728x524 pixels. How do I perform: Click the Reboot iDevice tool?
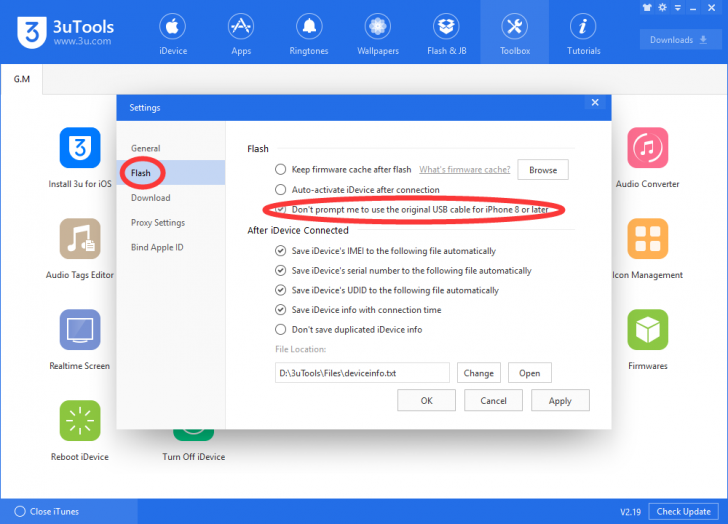coord(80,431)
